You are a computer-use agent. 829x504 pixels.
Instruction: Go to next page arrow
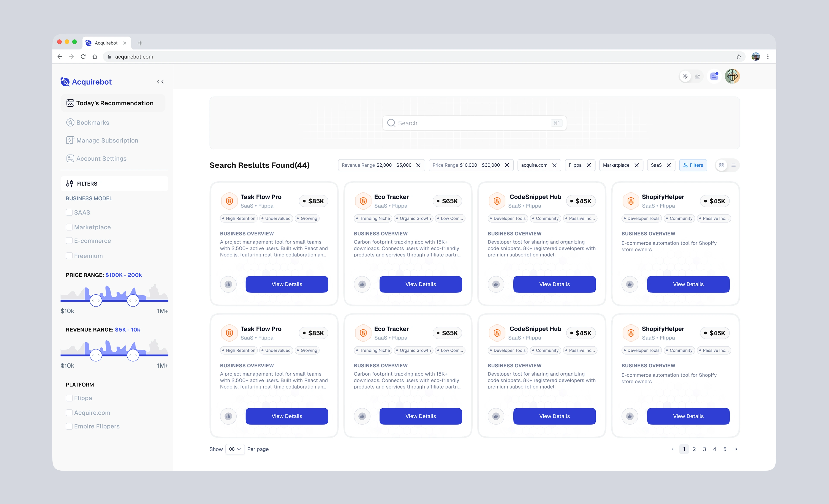tap(735, 449)
